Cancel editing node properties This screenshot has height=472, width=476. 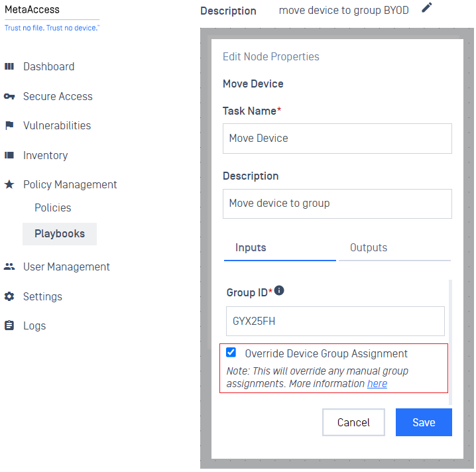pyautogui.click(x=353, y=422)
